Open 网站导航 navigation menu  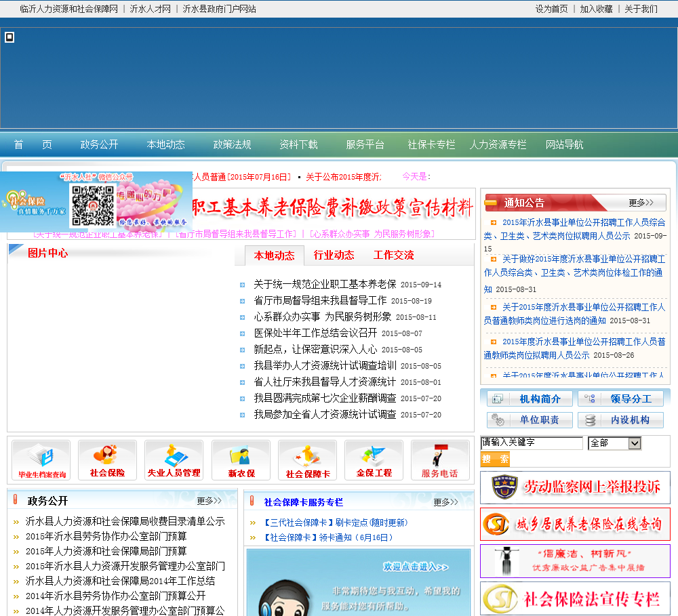pyautogui.click(x=564, y=144)
